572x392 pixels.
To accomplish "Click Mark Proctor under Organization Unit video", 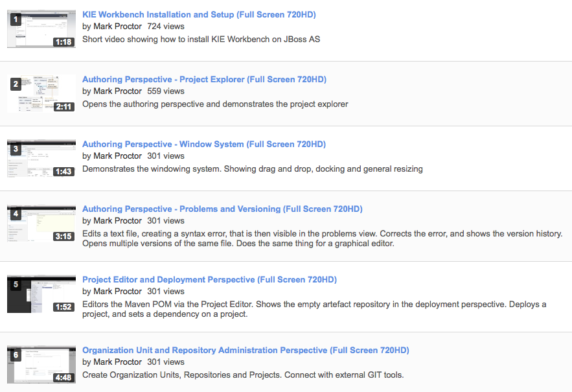I will pyautogui.click(x=117, y=362).
